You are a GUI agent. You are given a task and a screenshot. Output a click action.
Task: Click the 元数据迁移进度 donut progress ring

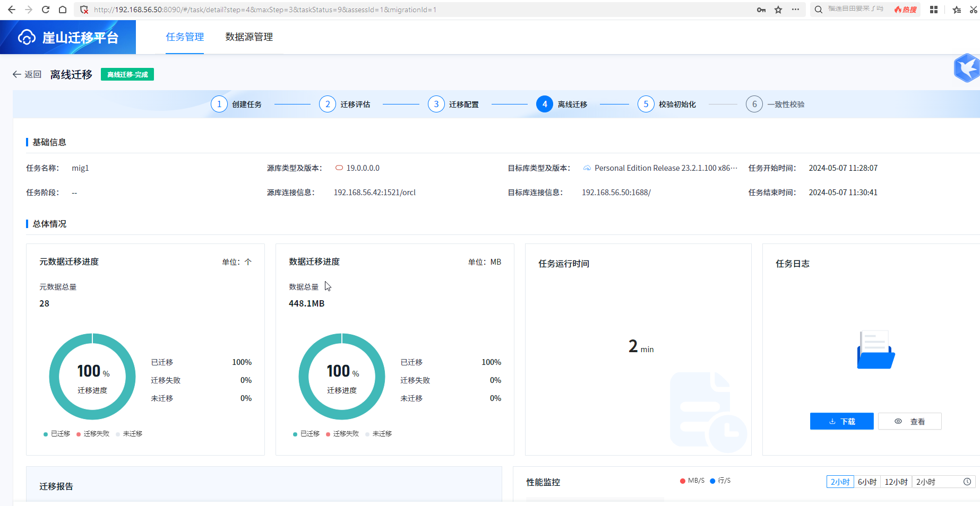click(92, 377)
